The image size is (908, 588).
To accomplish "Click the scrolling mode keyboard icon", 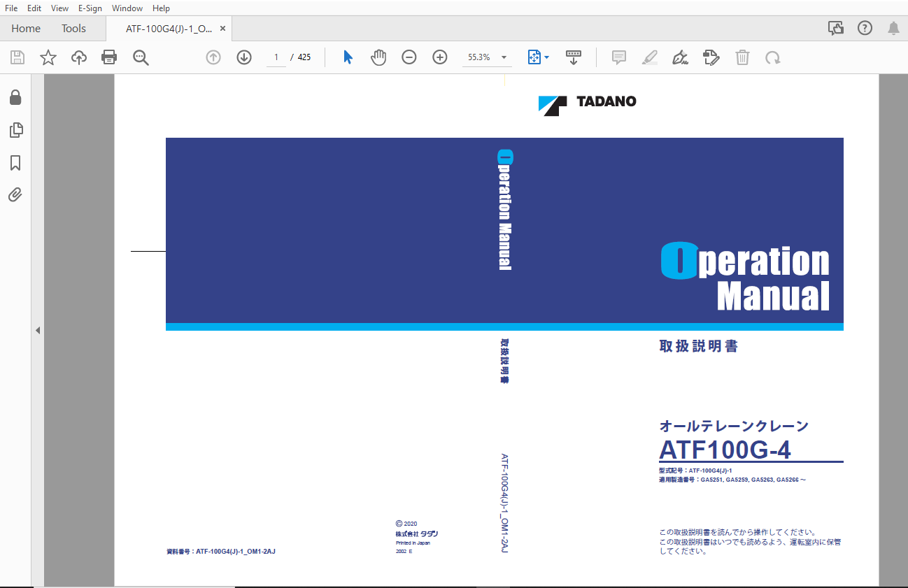I will pyautogui.click(x=574, y=57).
